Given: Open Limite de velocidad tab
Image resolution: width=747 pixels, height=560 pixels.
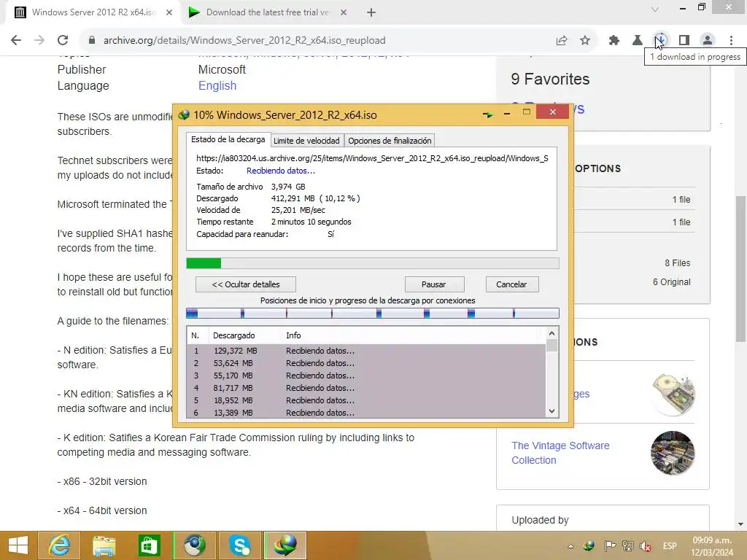Looking at the screenshot, I should (306, 141).
